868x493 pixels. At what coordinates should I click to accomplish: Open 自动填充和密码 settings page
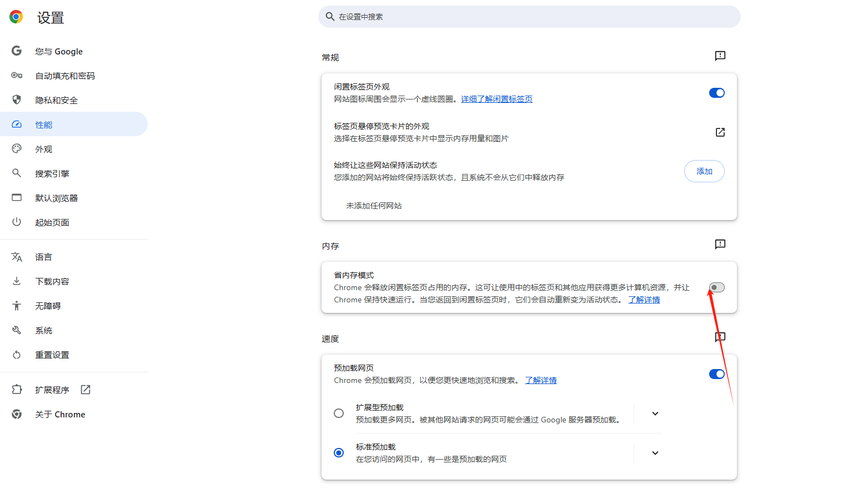(x=74, y=76)
